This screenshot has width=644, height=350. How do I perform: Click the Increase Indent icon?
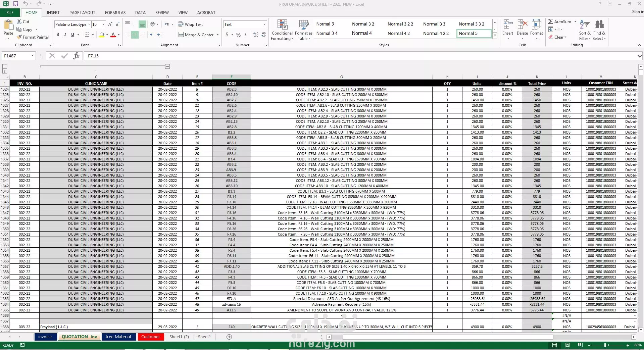point(160,35)
